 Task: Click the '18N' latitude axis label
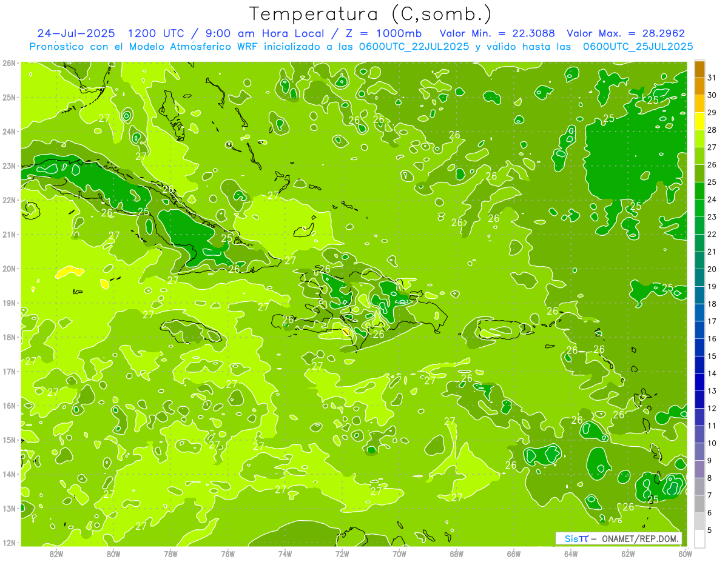8,337
